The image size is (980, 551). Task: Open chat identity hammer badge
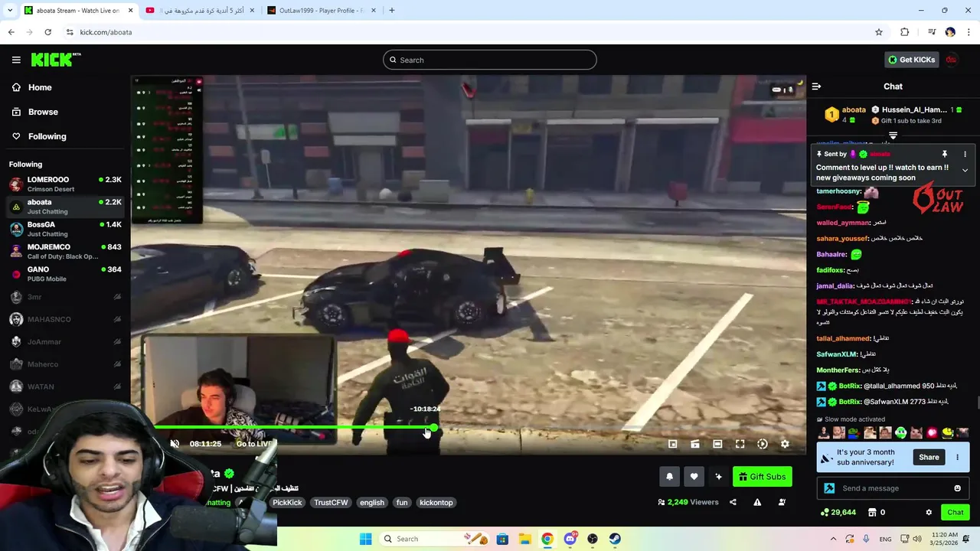coord(829,488)
